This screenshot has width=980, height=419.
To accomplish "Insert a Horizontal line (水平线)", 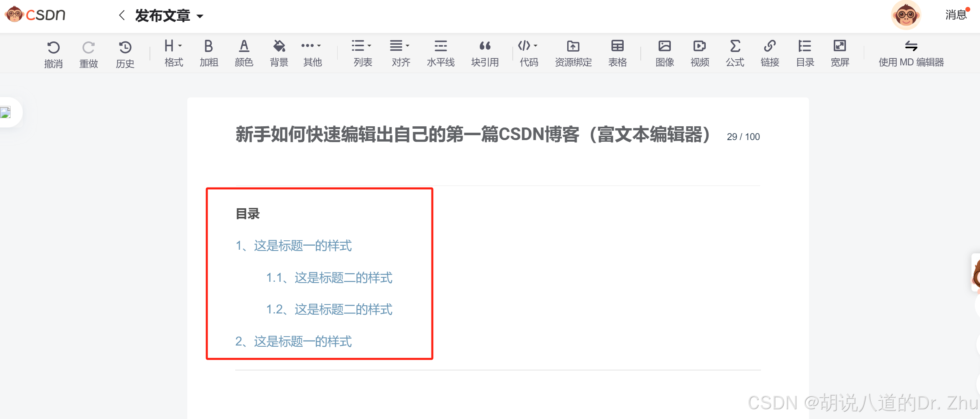I will pyautogui.click(x=441, y=53).
